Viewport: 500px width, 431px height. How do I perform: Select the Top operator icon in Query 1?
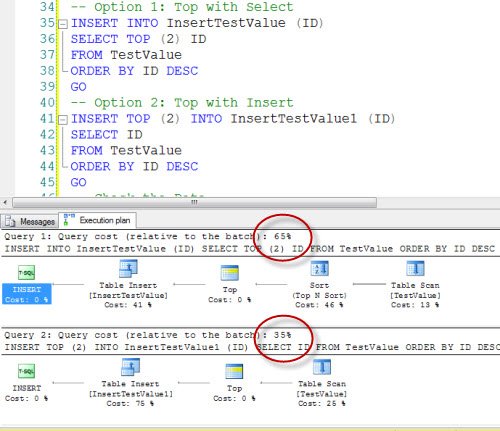(x=230, y=273)
